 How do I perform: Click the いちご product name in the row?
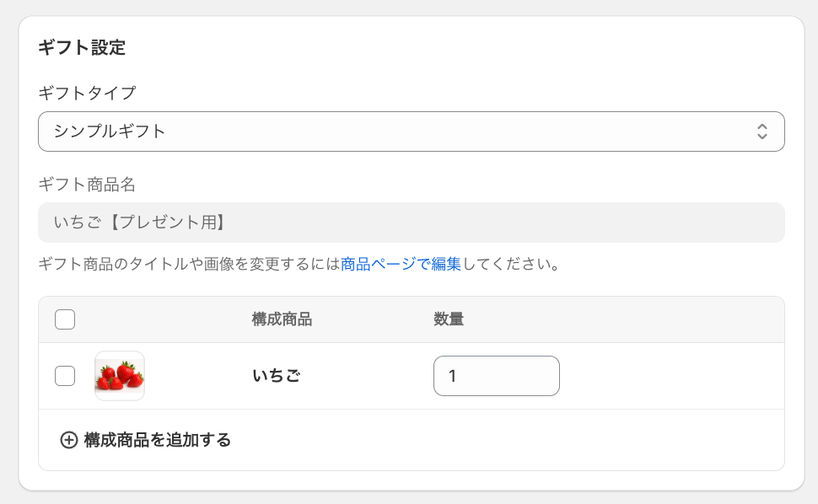click(277, 375)
